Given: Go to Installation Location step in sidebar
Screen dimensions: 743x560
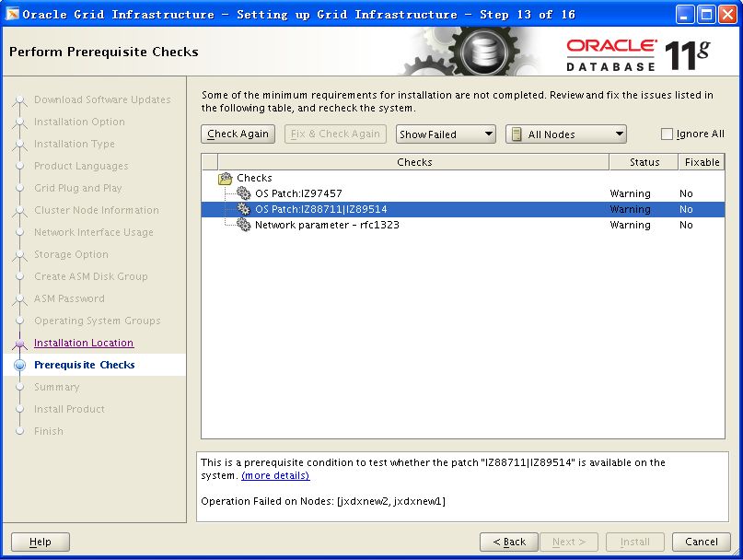Looking at the screenshot, I should (84, 343).
